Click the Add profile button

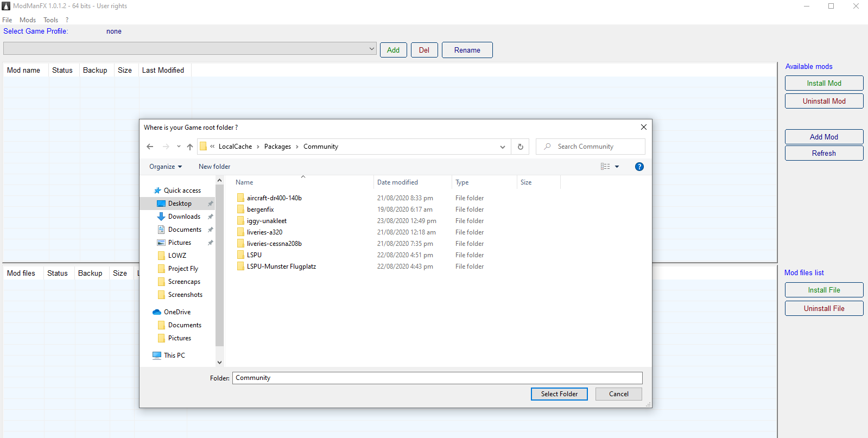pyautogui.click(x=394, y=50)
